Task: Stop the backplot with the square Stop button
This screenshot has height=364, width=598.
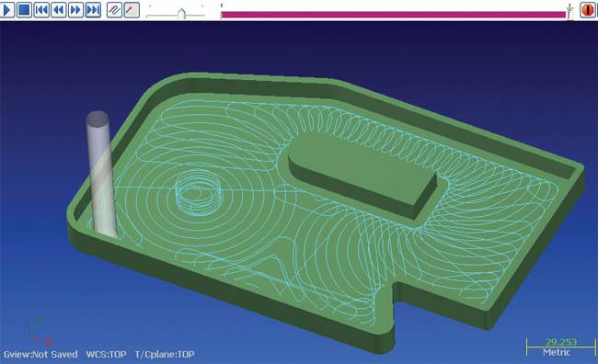Action: click(24, 9)
